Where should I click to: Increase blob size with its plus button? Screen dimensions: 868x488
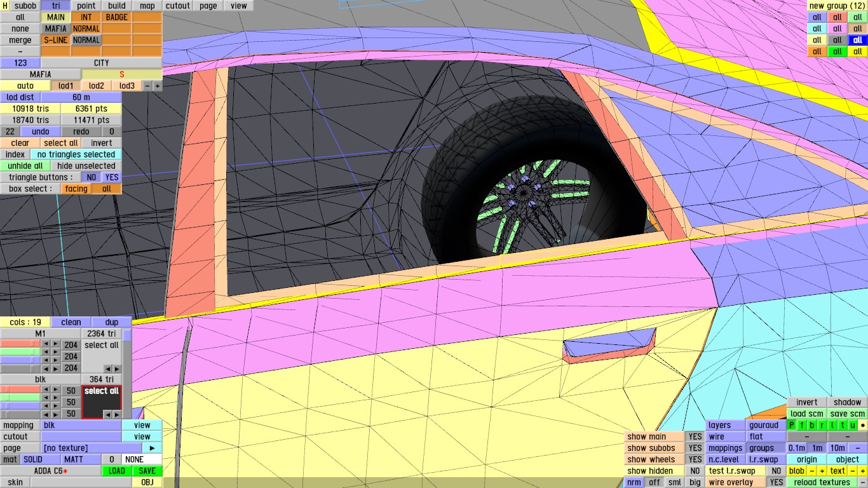click(x=822, y=471)
